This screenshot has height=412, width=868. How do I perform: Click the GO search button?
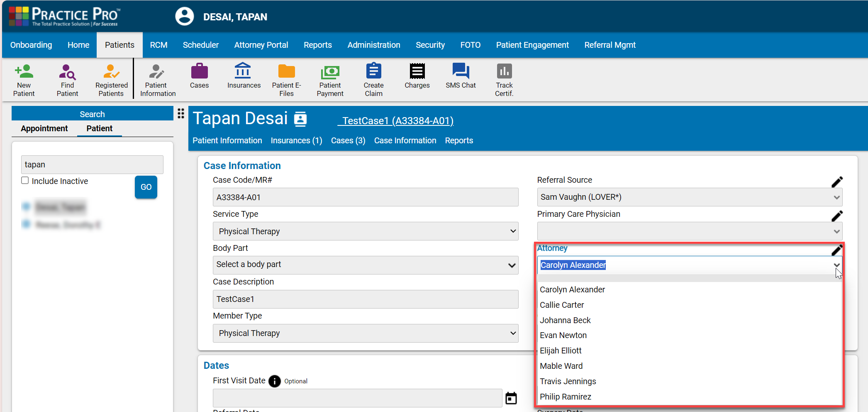(x=146, y=187)
